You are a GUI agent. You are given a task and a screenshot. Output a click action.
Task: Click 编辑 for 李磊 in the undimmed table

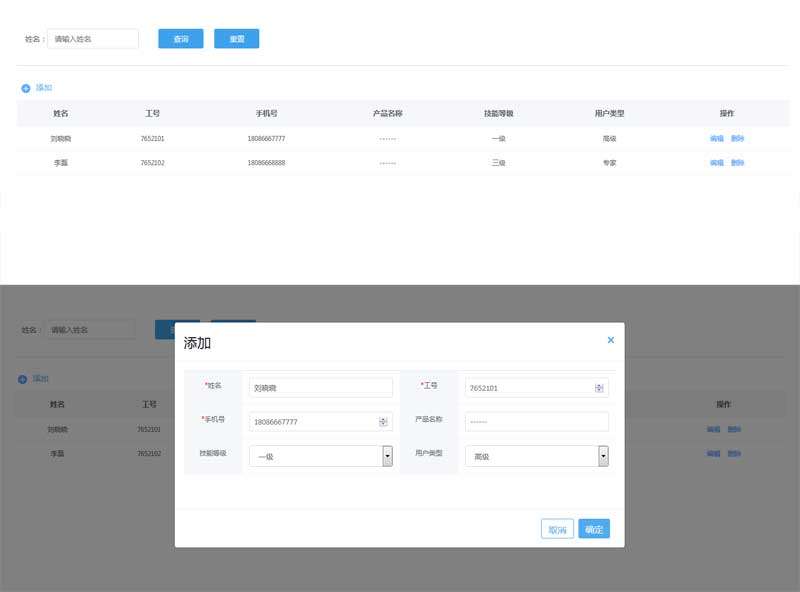click(716, 162)
